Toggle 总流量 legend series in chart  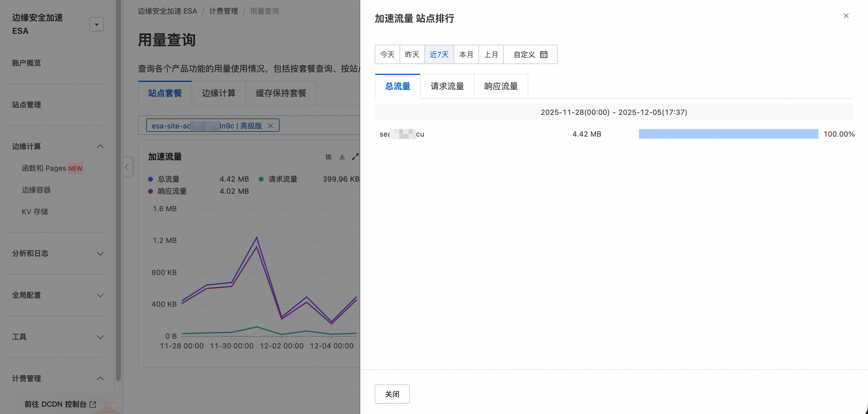tap(168, 179)
